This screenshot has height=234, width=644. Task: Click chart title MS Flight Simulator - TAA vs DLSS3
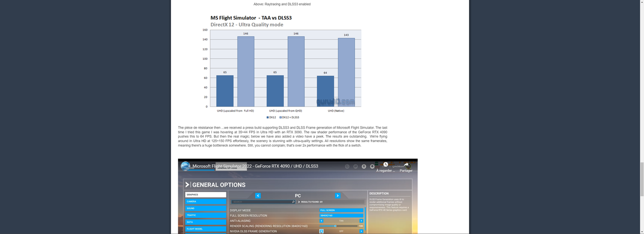click(x=251, y=18)
